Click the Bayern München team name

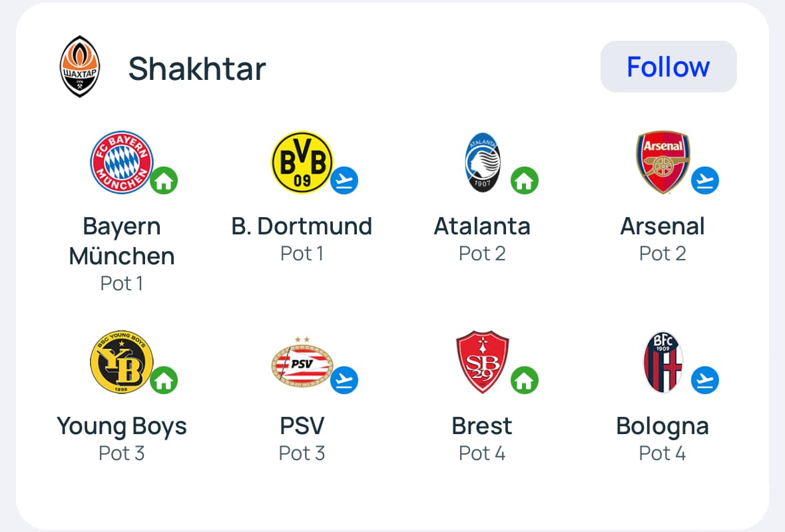(122, 241)
